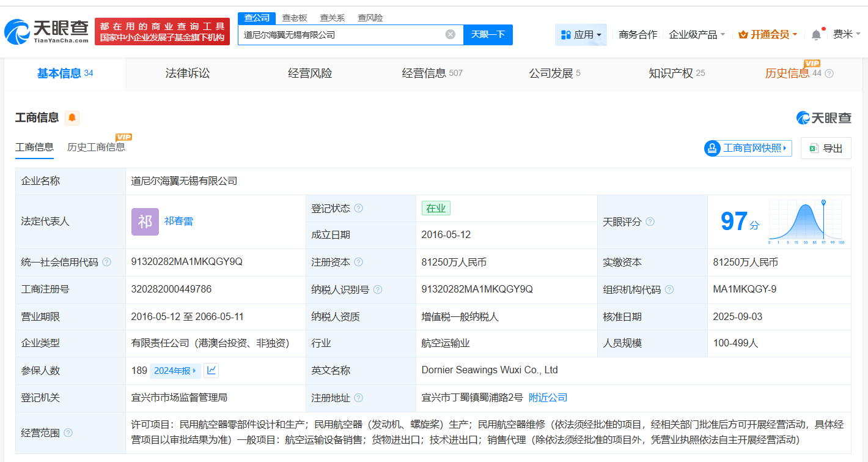Click the snapshot icon in 工商官网快照 button
This screenshot has width=868, height=462.
pyautogui.click(x=712, y=148)
